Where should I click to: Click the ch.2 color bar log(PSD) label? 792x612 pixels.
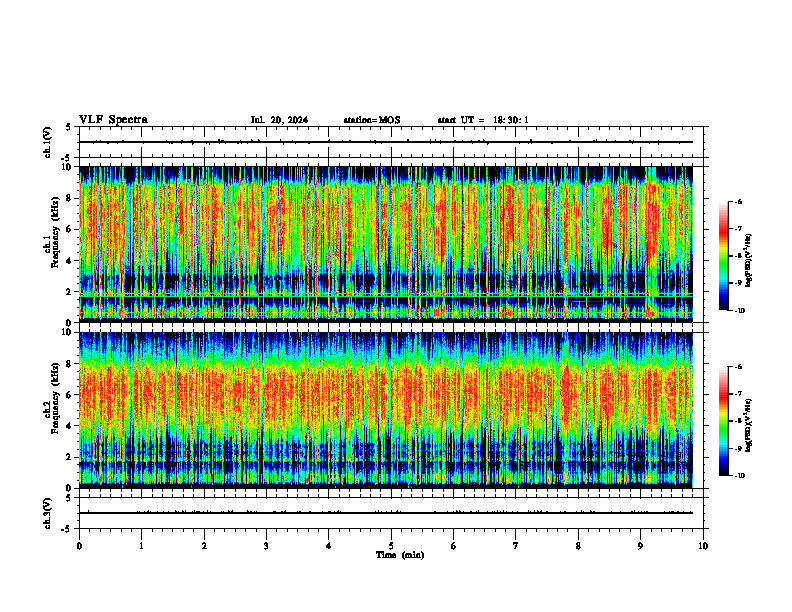tap(749, 425)
